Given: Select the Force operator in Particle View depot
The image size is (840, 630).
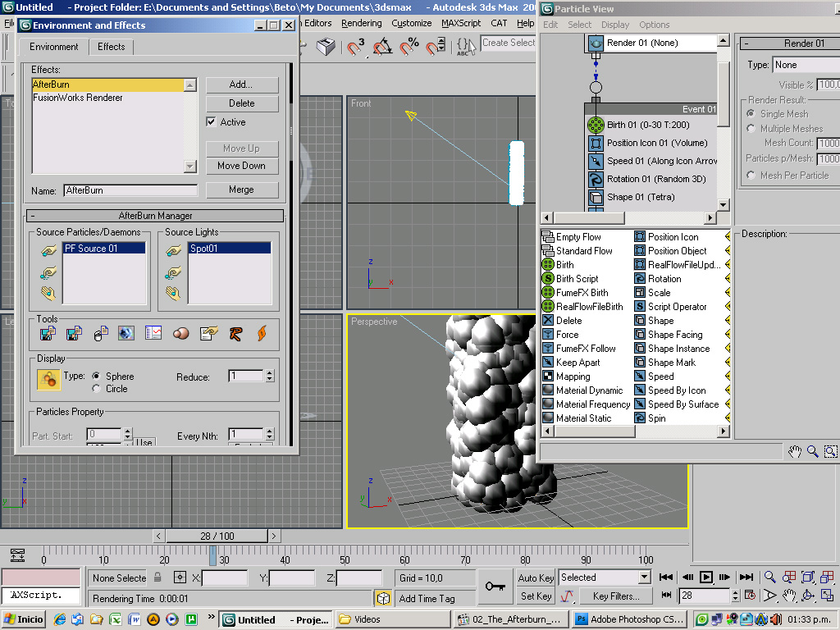Looking at the screenshot, I should point(561,335).
